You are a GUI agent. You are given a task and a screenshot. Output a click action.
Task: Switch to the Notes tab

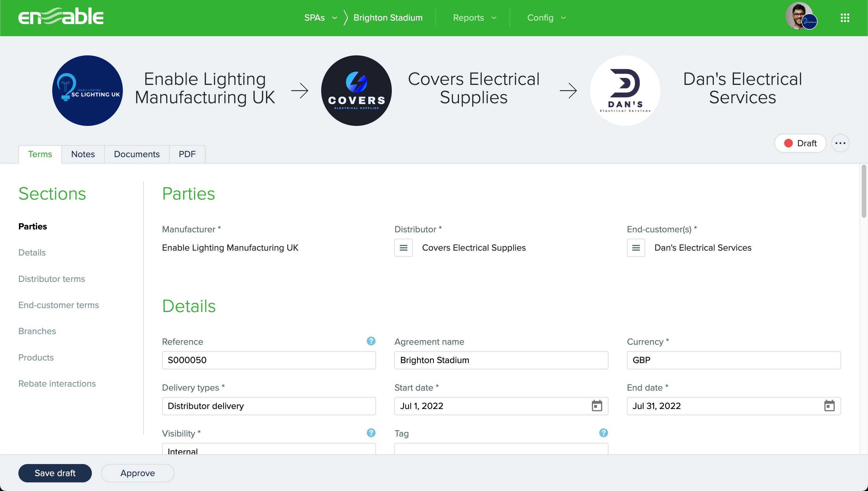[83, 155]
